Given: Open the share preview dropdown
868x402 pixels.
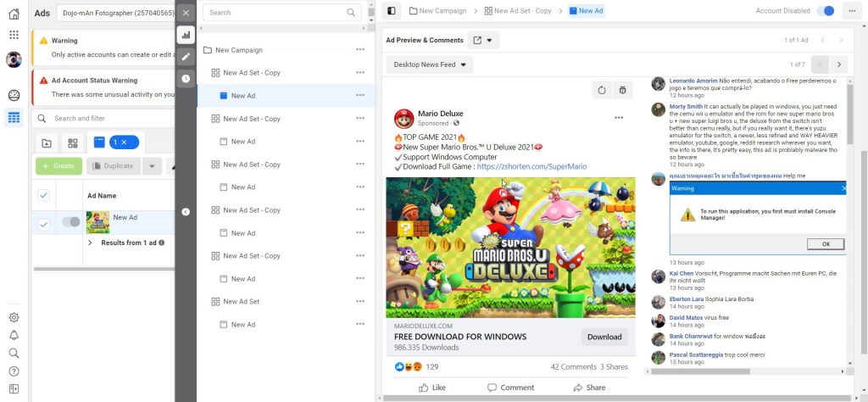Looking at the screenshot, I should [x=483, y=40].
